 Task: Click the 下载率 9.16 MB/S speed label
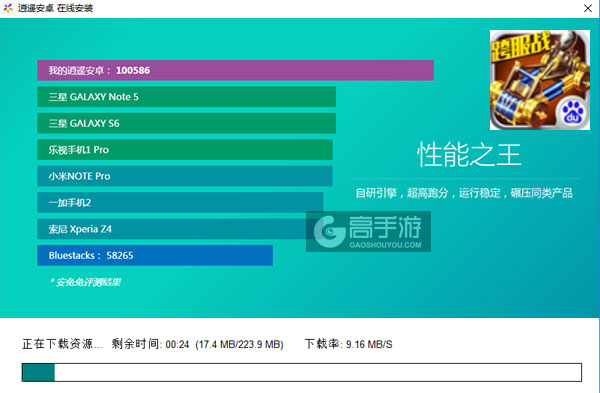click(349, 344)
